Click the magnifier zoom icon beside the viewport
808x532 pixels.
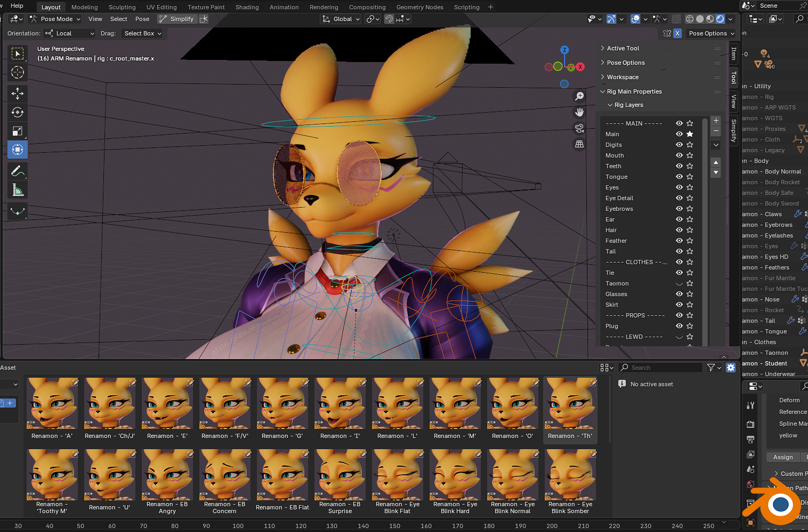pos(579,96)
